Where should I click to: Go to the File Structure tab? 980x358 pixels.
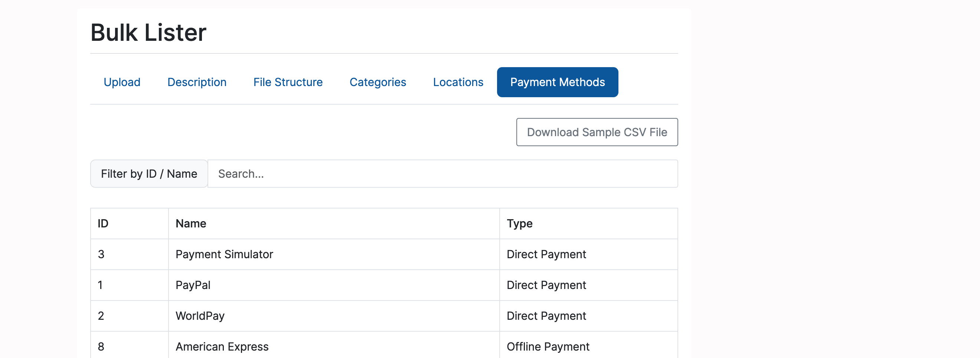(x=288, y=82)
